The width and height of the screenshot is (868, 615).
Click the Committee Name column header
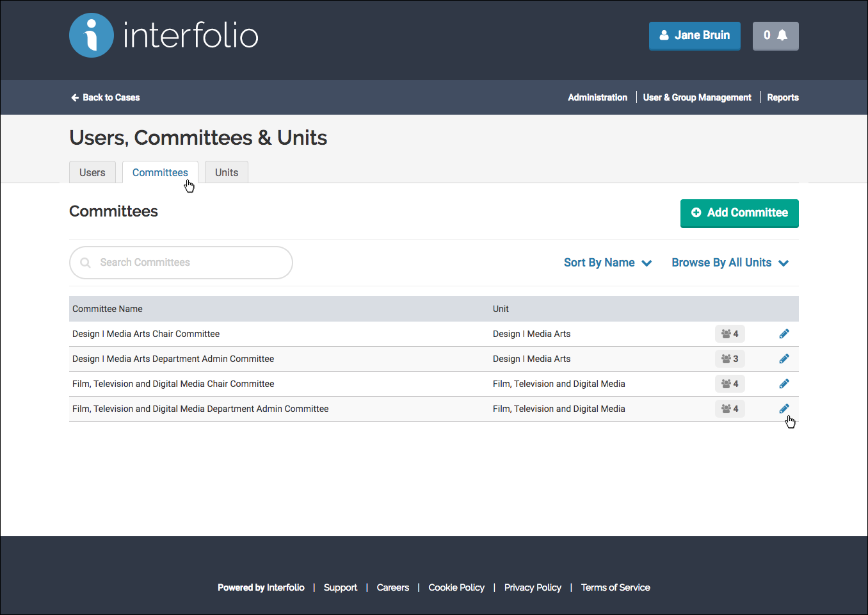tap(108, 309)
